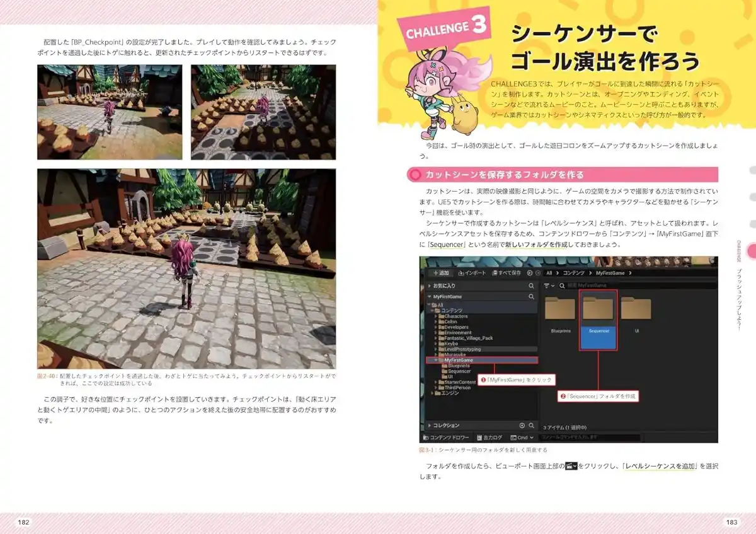Click the console command input field
This screenshot has width=756, height=534.
pyautogui.click(x=589, y=438)
